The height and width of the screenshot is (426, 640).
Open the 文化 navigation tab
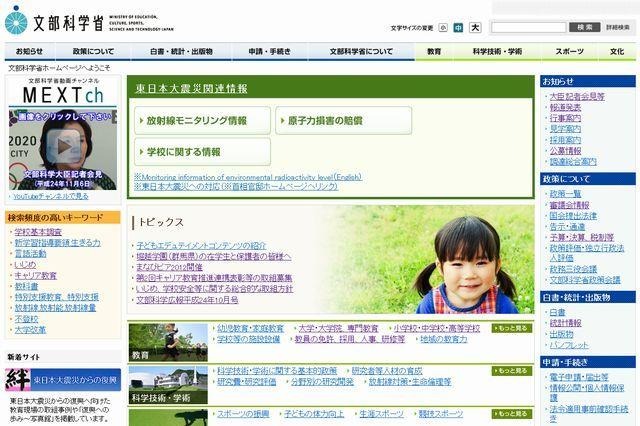point(617,51)
